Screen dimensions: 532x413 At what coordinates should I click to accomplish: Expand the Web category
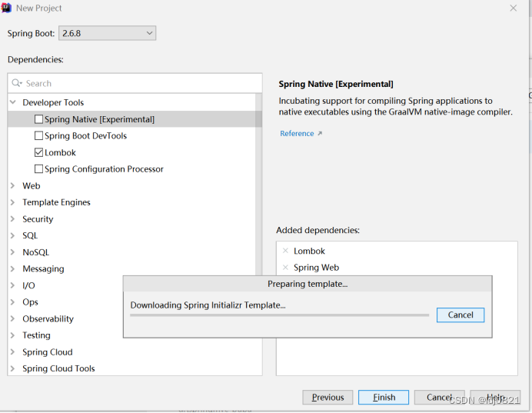click(13, 185)
